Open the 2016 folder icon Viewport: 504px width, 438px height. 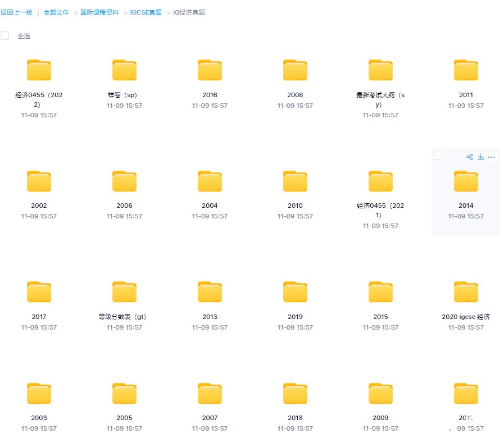click(x=210, y=70)
